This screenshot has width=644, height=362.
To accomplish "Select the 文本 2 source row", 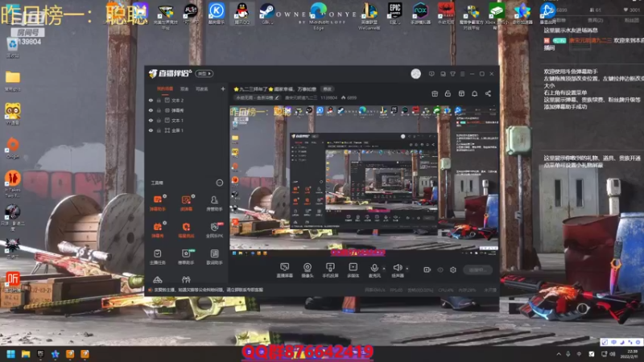I will click(x=187, y=100).
